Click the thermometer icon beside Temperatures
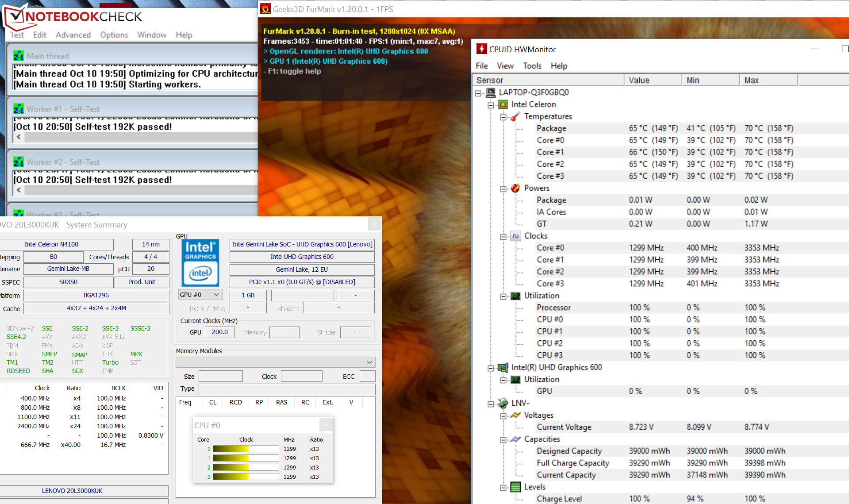Image resolution: width=849 pixels, height=504 pixels. pyautogui.click(x=515, y=116)
